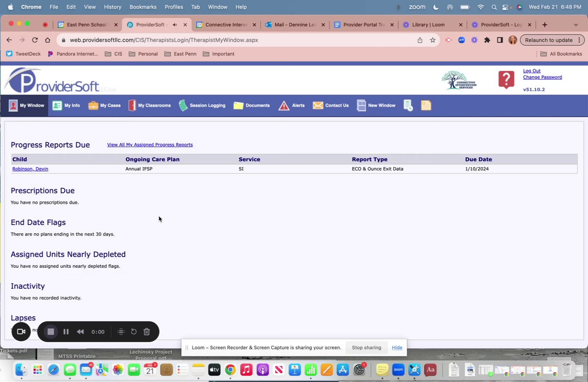The image size is (588, 382).
Task: Click the Connective Intervention Services logo
Action: 459,80
